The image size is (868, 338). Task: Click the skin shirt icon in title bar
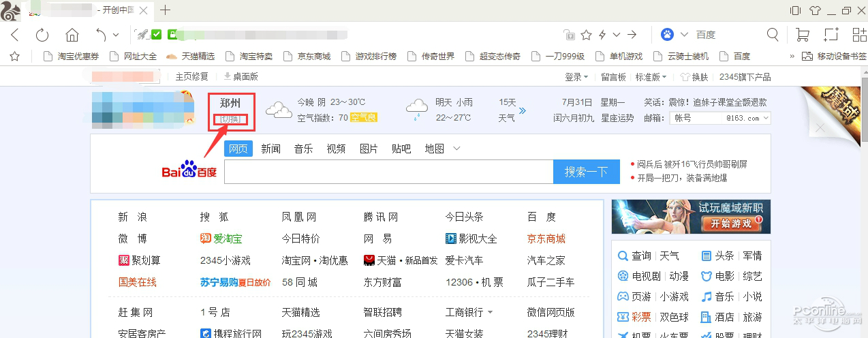click(x=816, y=10)
